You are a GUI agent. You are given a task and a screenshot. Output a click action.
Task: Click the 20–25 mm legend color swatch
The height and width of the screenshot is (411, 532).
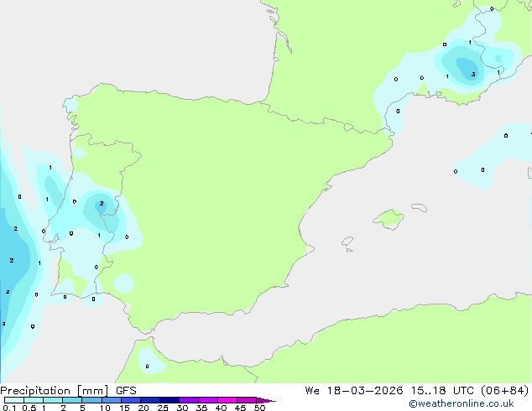150,400
